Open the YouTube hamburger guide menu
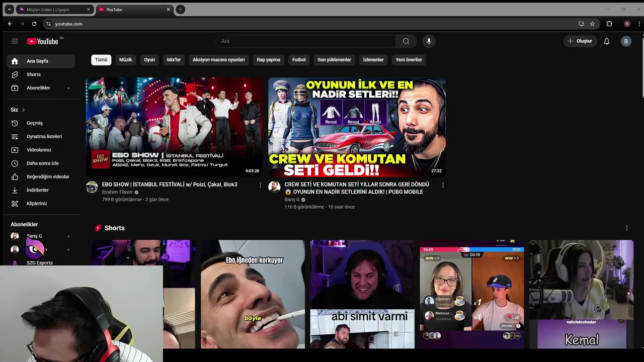644x362 pixels. 15,41
